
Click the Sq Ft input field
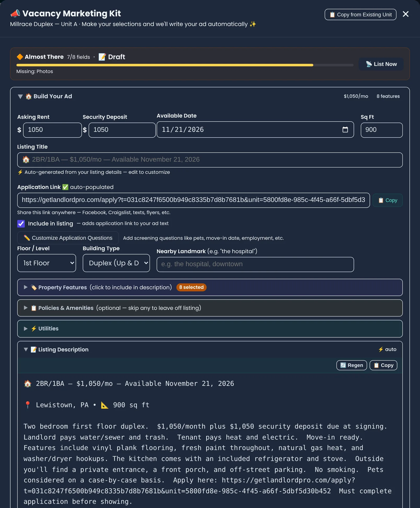click(381, 130)
